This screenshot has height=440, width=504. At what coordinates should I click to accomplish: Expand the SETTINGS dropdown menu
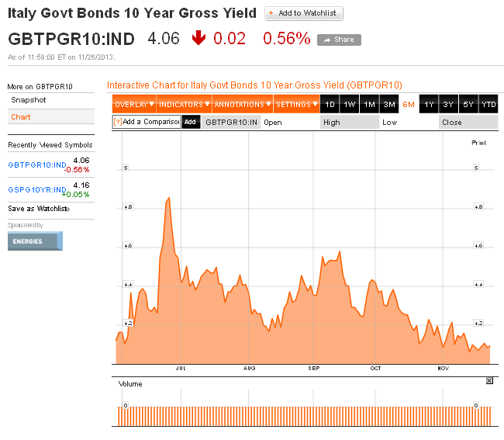(297, 104)
